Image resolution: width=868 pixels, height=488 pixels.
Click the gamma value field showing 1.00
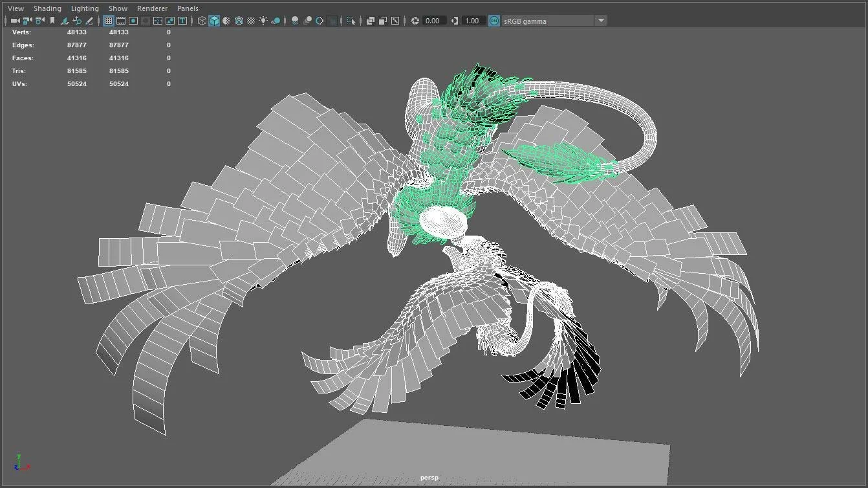point(472,21)
